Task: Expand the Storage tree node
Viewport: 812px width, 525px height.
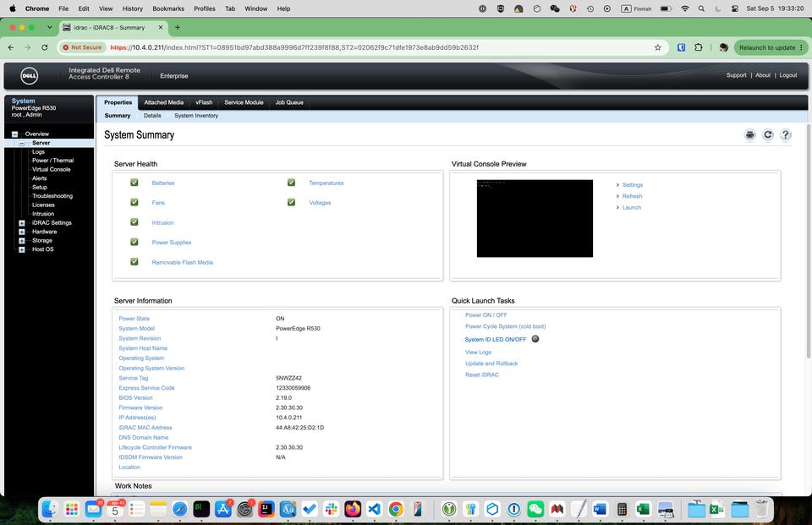Action: tap(22, 241)
